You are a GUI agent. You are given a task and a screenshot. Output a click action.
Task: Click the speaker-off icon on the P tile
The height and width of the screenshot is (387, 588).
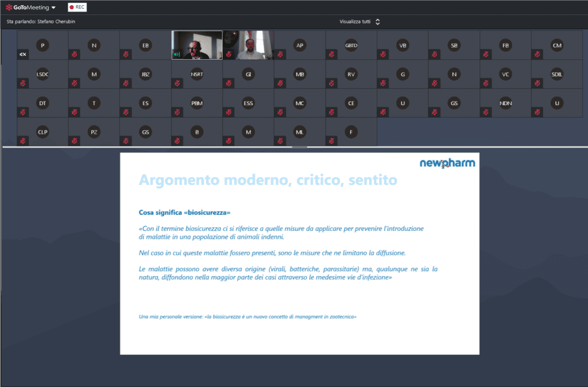(23, 55)
